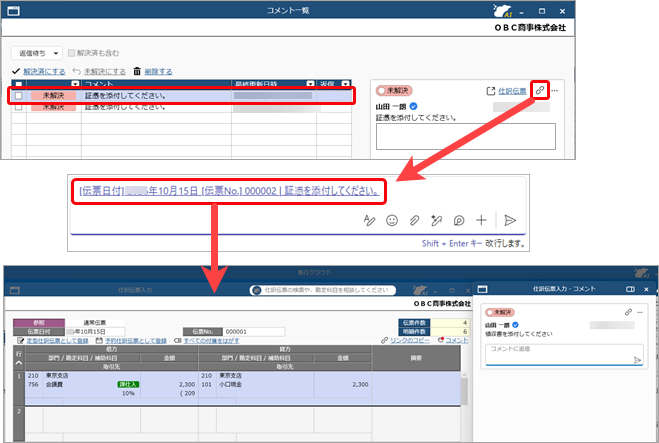Click the 通常伝票 label in 仕訳伝票入力
This screenshot has width=659, height=443.
coord(95,323)
